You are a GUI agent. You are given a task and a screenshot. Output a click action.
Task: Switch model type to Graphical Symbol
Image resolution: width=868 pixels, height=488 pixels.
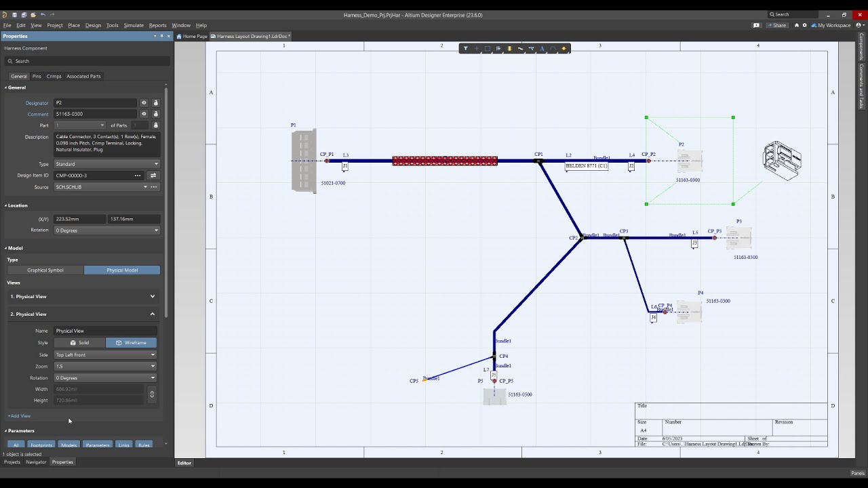tap(45, 270)
